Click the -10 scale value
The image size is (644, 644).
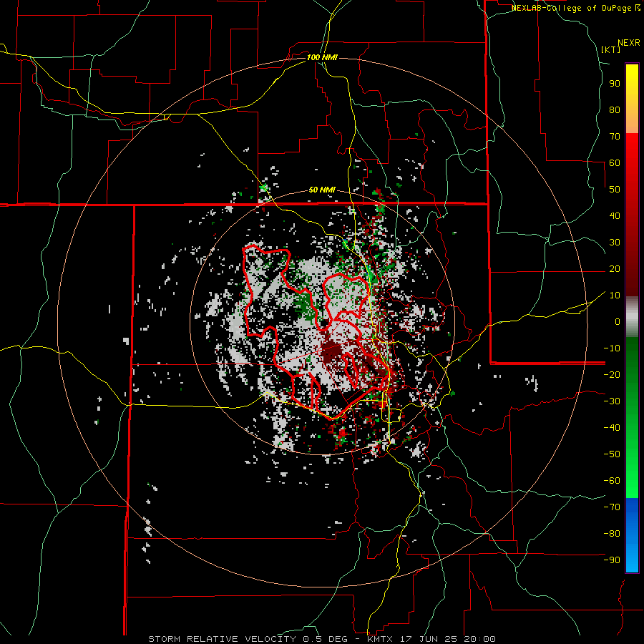[612, 348]
